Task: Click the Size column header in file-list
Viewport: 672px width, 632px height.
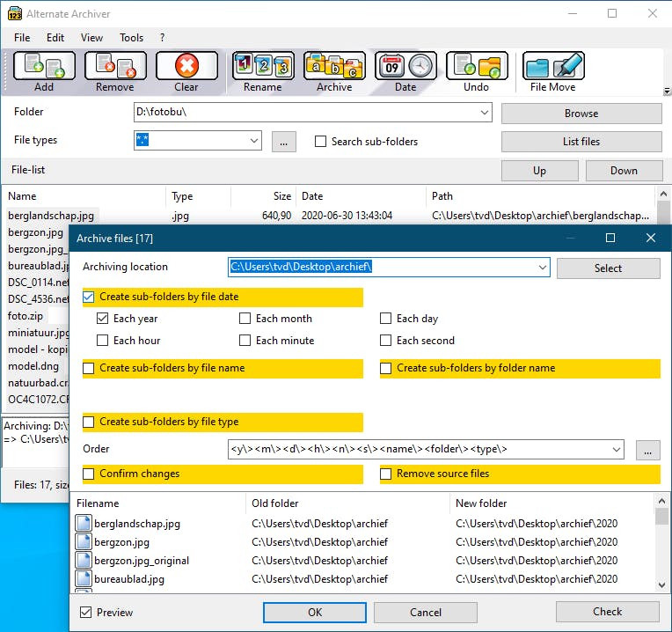Action: [x=263, y=196]
